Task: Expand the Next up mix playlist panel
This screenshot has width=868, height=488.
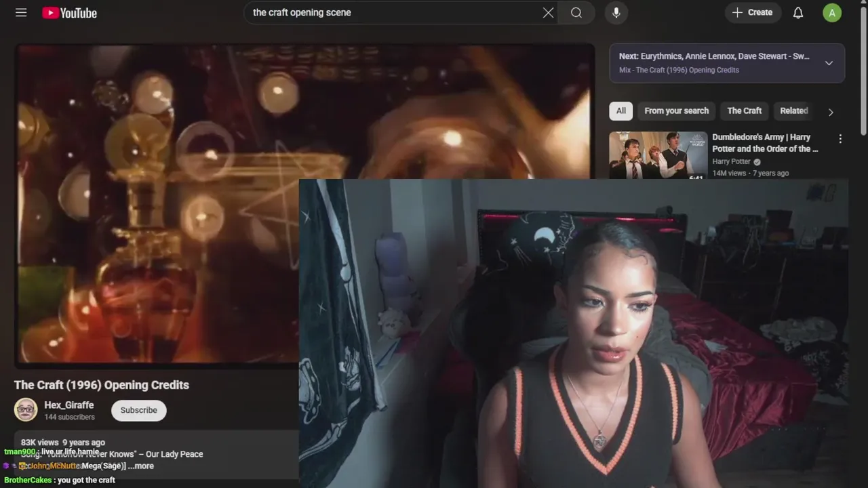Action: pos(829,63)
